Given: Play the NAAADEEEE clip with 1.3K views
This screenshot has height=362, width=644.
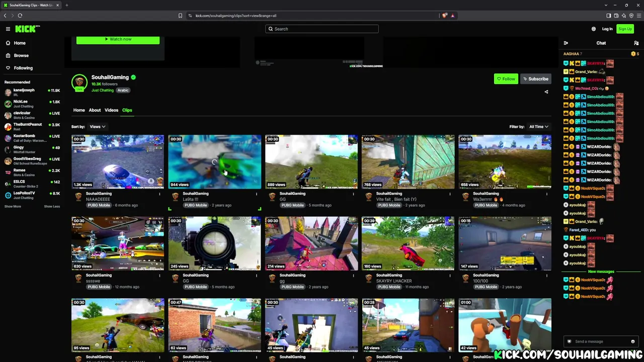Looking at the screenshot, I should pos(118,161).
